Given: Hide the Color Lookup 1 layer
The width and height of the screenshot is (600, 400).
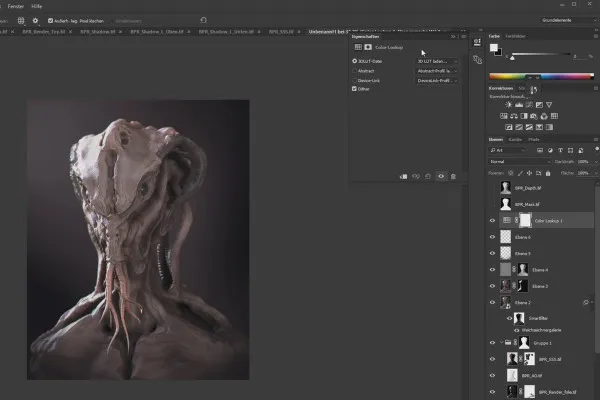Looking at the screenshot, I should pyautogui.click(x=492, y=220).
